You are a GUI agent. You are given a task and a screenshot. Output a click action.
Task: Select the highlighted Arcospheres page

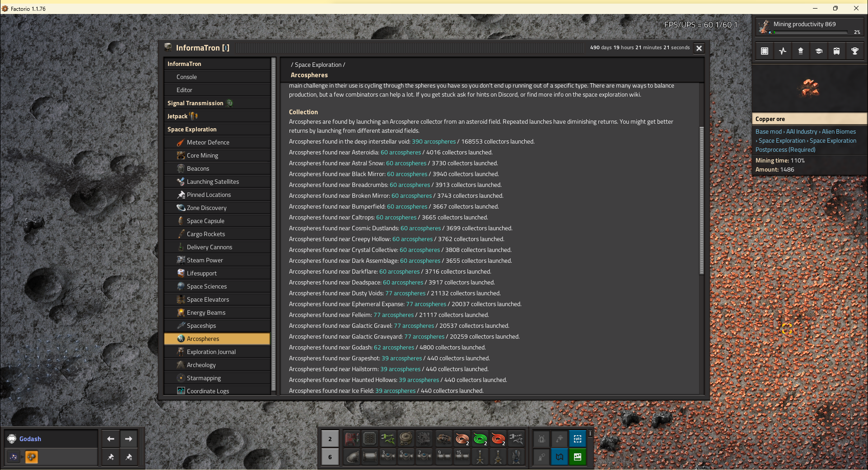point(217,339)
